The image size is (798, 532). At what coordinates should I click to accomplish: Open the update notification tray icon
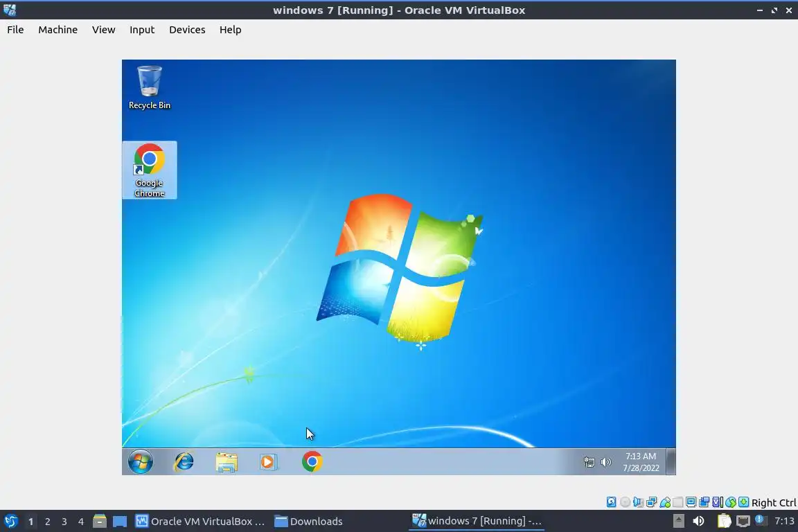pyautogui.click(x=761, y=520)
